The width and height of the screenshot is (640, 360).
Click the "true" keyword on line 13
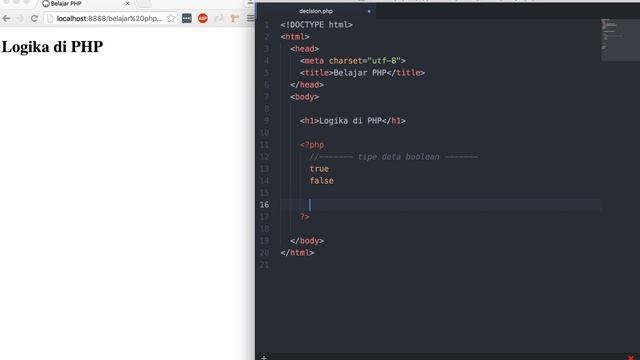coord(319,169)
